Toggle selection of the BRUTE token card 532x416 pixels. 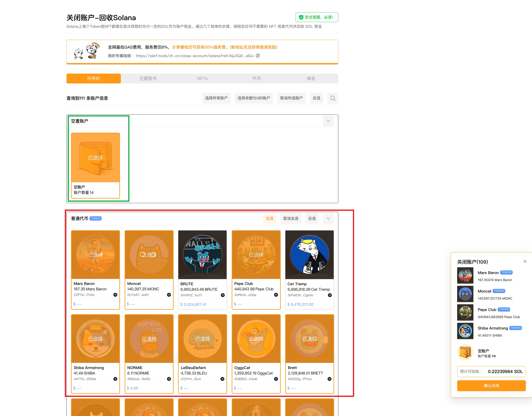tap(202, 255)
